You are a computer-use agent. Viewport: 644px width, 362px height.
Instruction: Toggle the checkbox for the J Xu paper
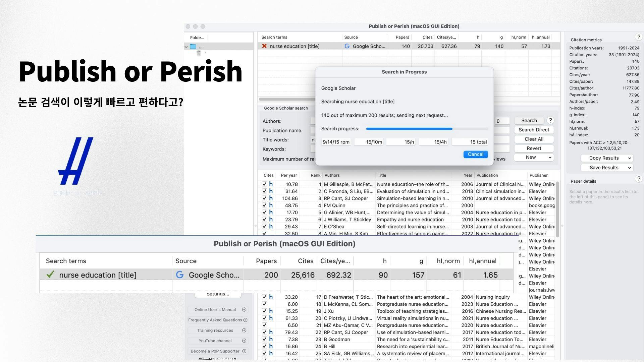[x=264, y=311]
